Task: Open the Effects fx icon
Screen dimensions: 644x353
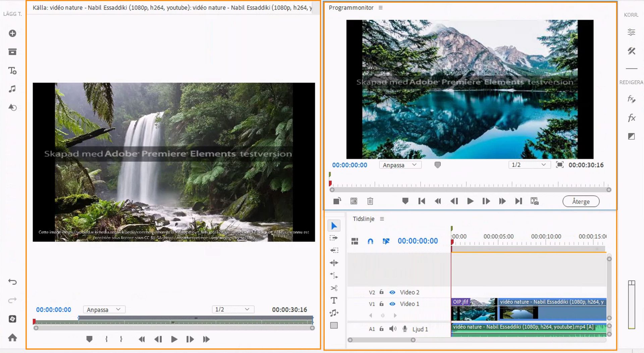Action: click(631, 118)
